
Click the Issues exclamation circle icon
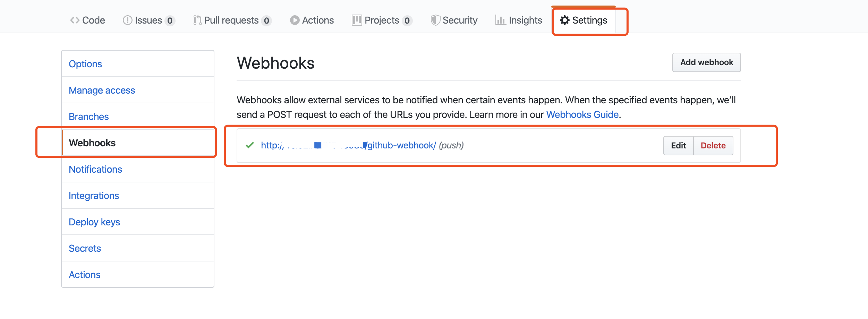127,20
